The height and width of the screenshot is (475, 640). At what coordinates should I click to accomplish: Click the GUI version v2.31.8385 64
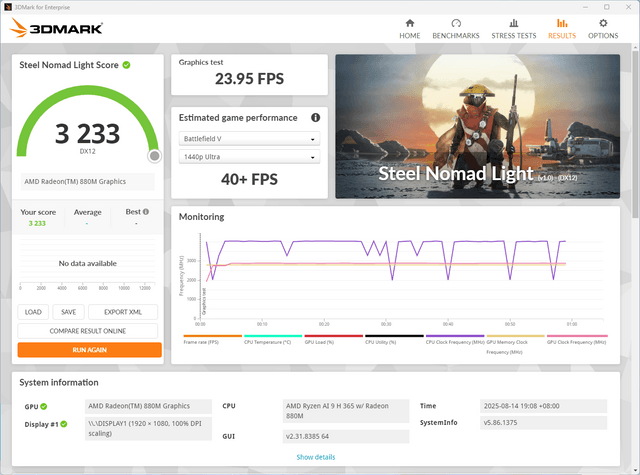[x=346, y=436]
